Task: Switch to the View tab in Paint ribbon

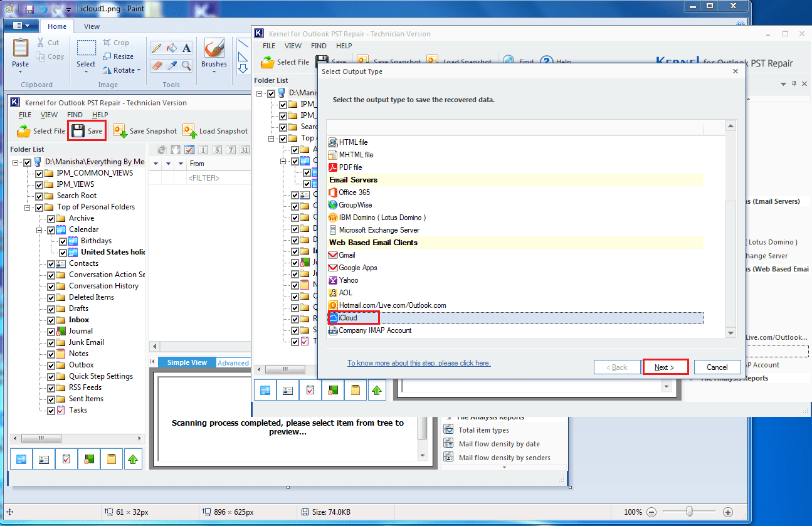Action: tap(92, 26)
